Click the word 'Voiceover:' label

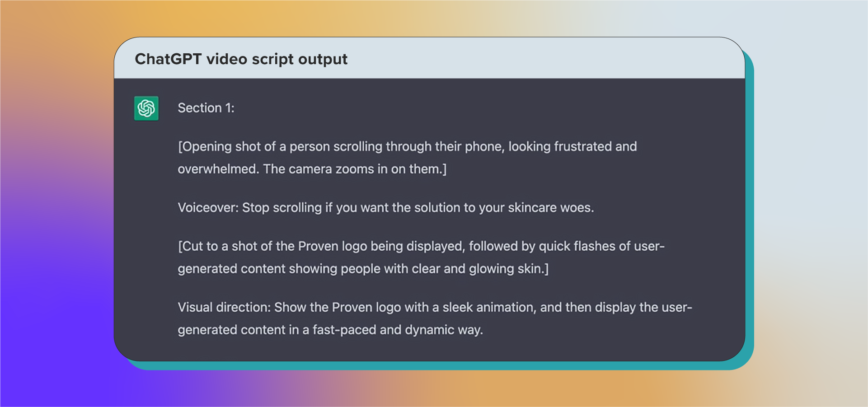208,208
